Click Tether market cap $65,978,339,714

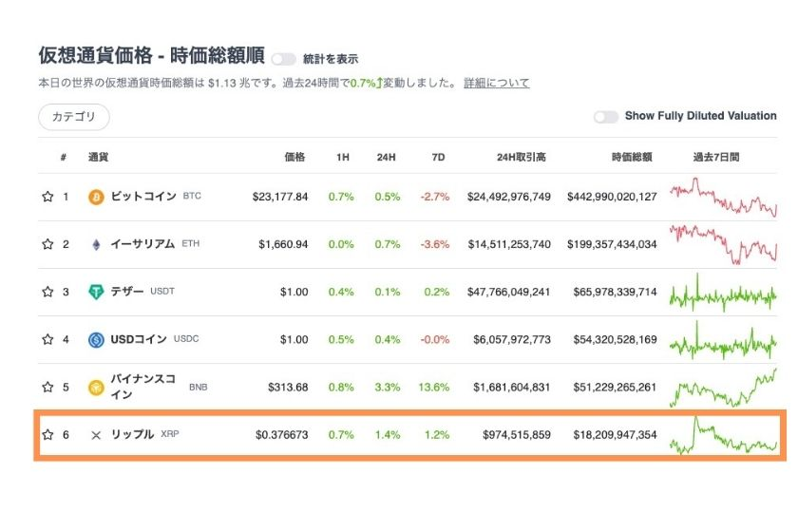click(615, 292)
